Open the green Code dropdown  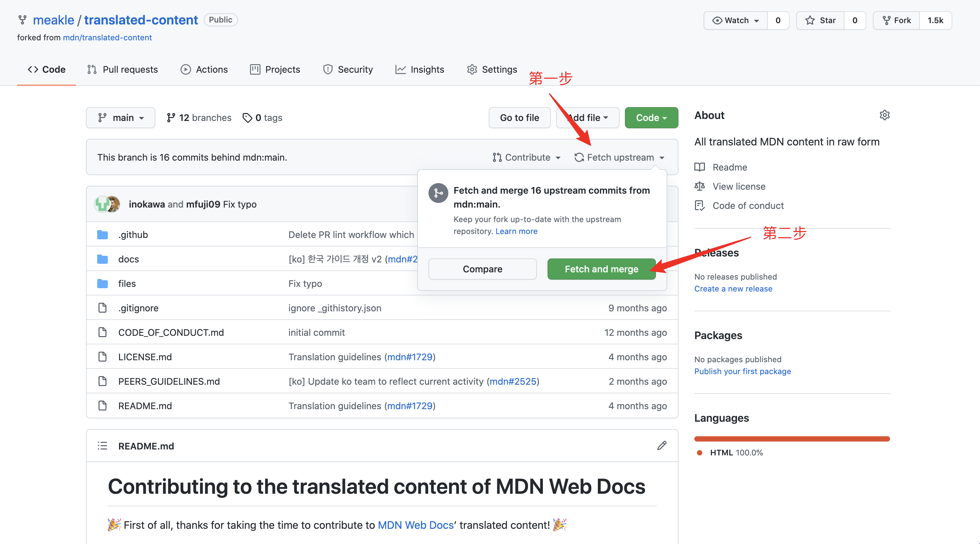point(651,118)
